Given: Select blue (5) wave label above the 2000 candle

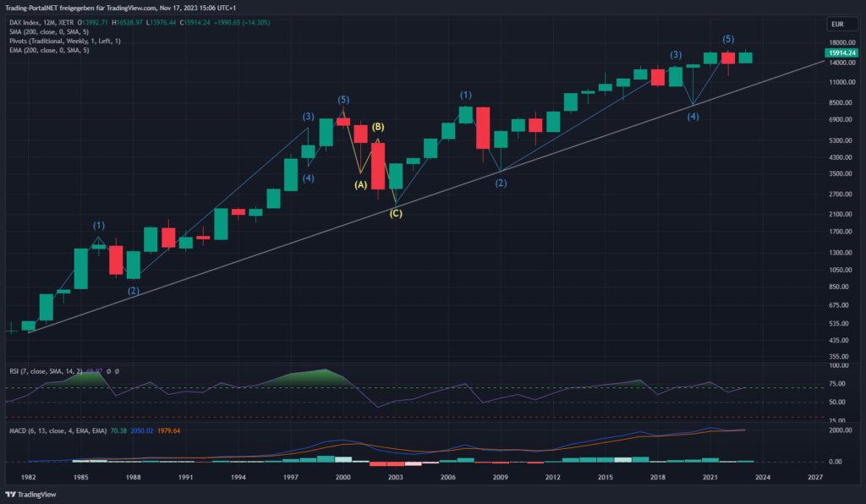Looking at the screenshot, I should pyautogui.click(x=343, y=100).
